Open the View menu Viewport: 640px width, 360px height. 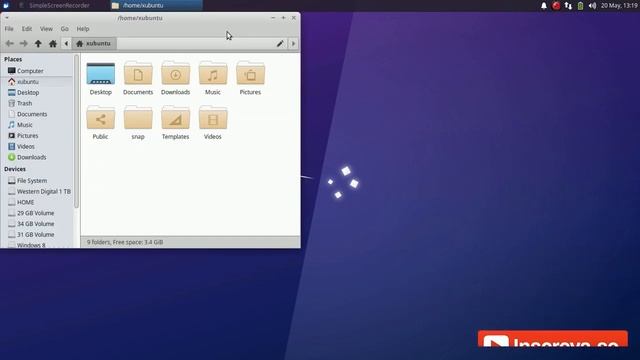coord(46,29)
